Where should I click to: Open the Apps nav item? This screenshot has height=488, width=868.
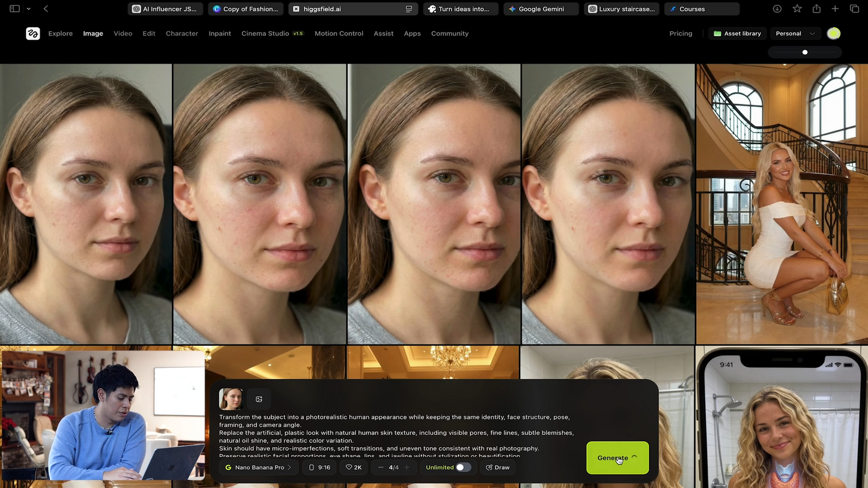412,34
